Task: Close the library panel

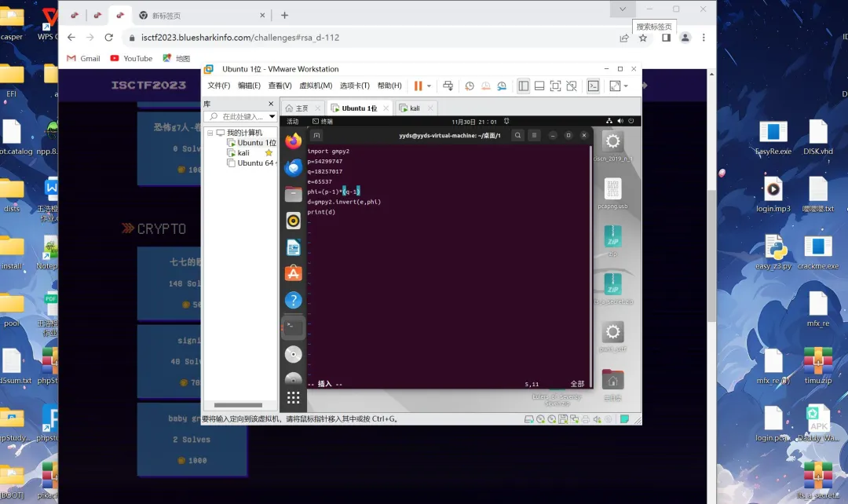Action: click(x=271, y=104)
